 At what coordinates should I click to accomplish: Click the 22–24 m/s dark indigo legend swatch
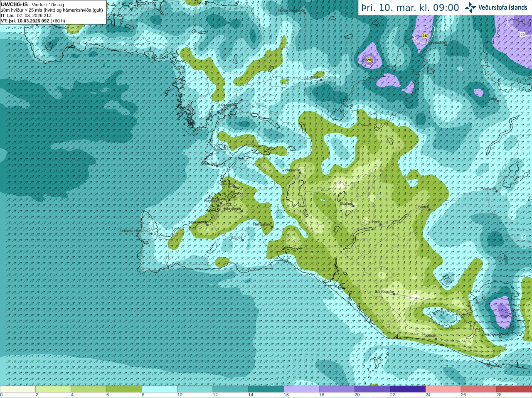coord(408,389)
